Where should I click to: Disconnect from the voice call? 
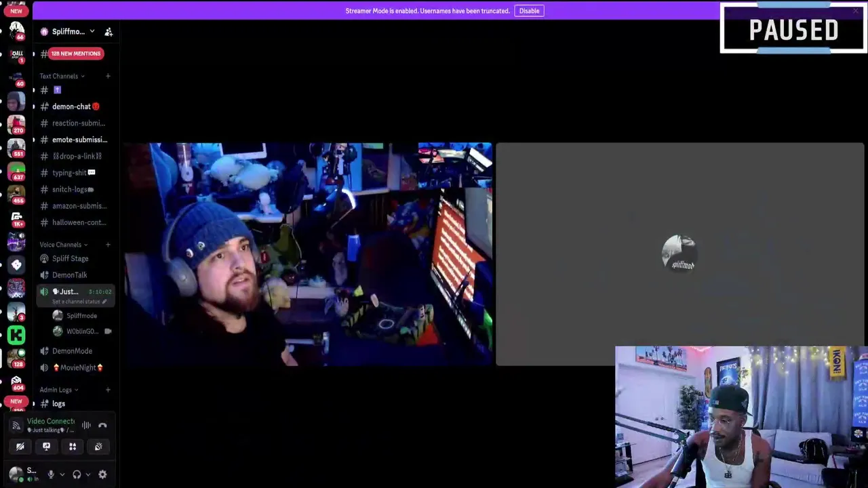pyautogui.click(x=102, y=426)
